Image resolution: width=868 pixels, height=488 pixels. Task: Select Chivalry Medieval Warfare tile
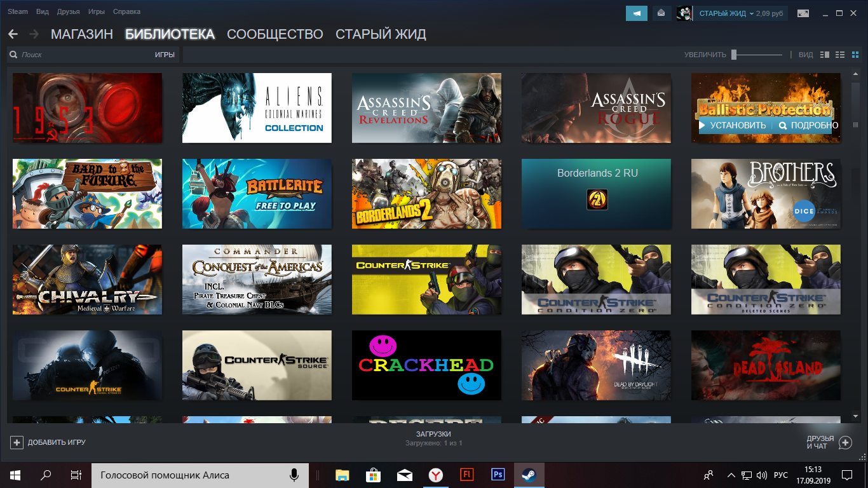pyautogui.click(x=87, y=280)
